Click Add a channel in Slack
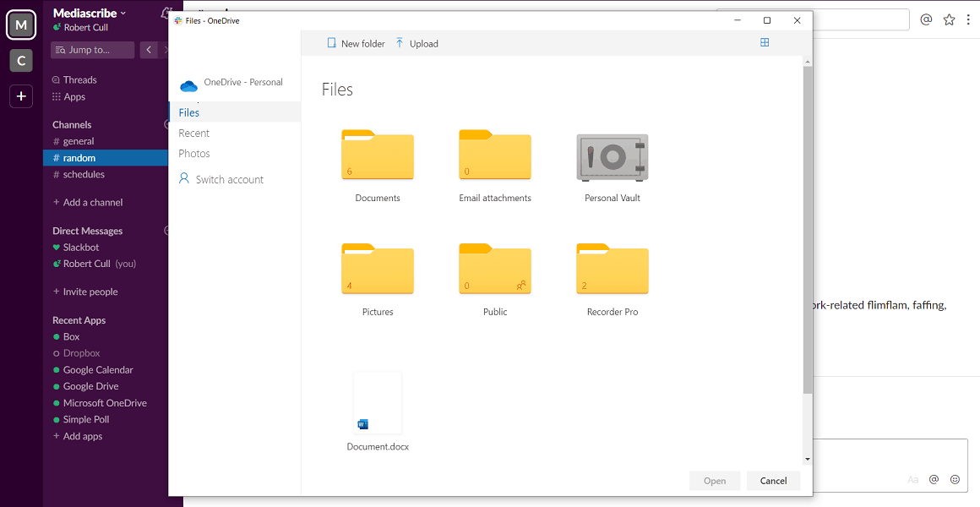The height and width of the screenshot is (507, 980). pyautogui.click(x=88, y=202)
